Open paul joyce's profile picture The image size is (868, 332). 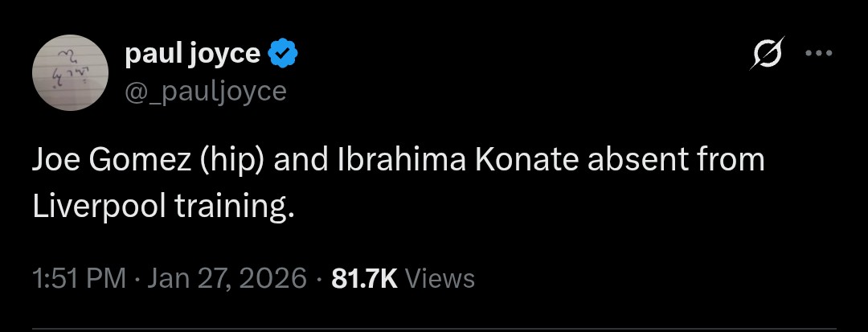(71, 72)
